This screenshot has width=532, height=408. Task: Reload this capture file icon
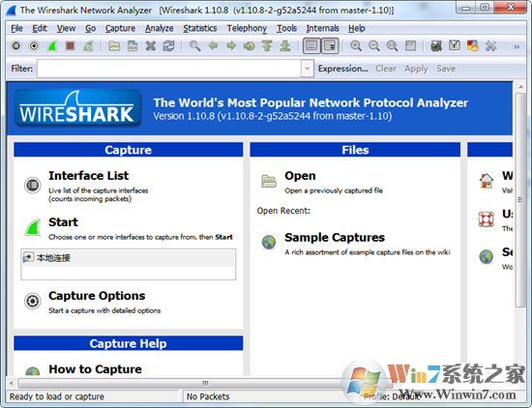(168, 45)
